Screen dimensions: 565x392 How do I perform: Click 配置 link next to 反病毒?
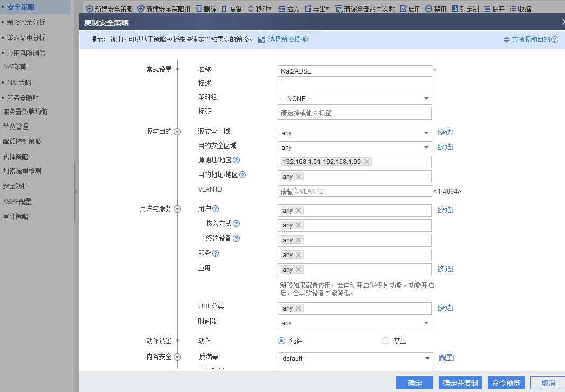[x=446, y=358]
